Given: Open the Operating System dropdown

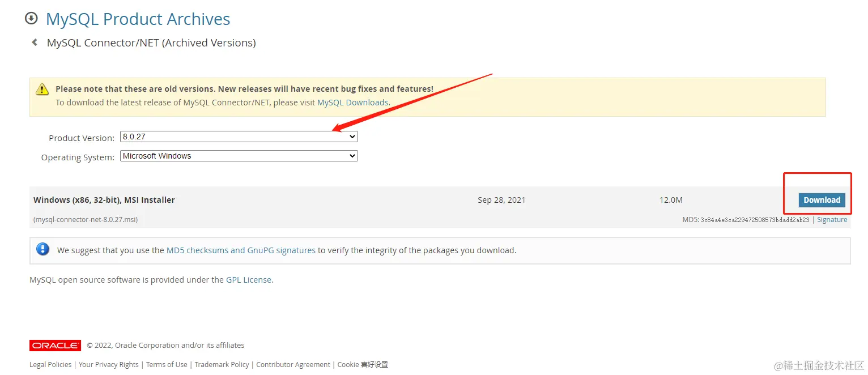Looking at the screenshot, I should click(239, 156).
